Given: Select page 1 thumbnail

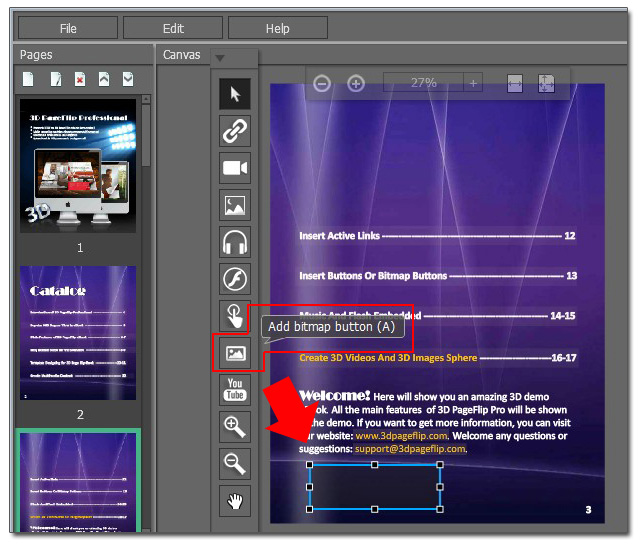Looking at the screenshot, I should click(x=78, y=166).
